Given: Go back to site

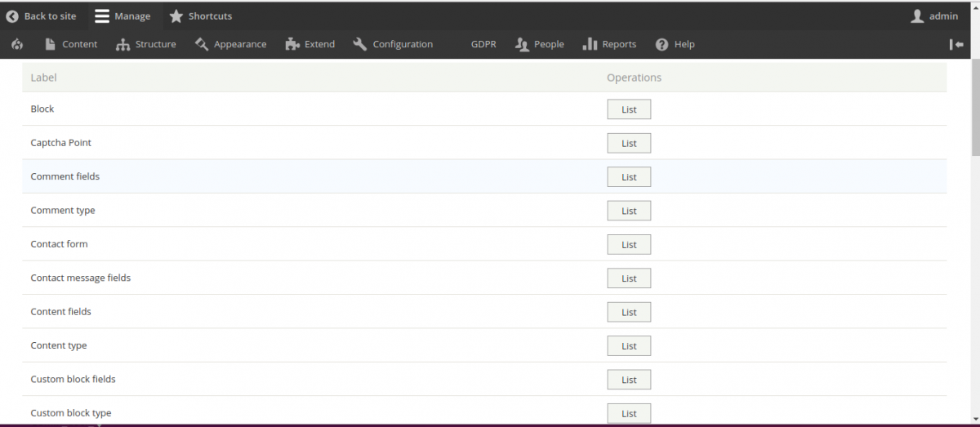Looking at the screenshot, I should [x=41, y=16].
